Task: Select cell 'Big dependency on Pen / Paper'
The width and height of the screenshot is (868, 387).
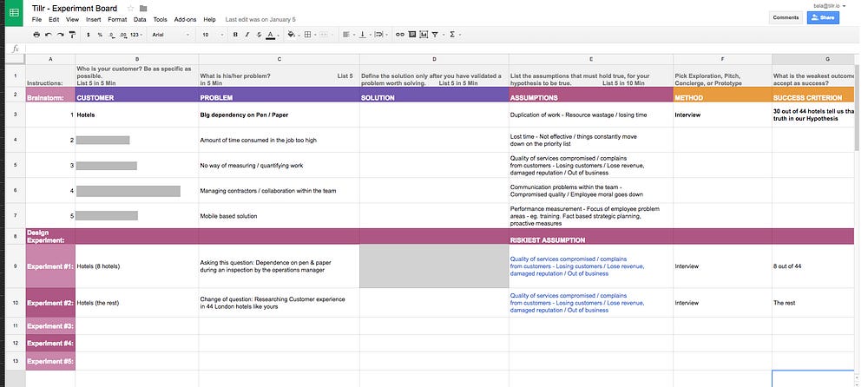Action: tap(279, 115)
